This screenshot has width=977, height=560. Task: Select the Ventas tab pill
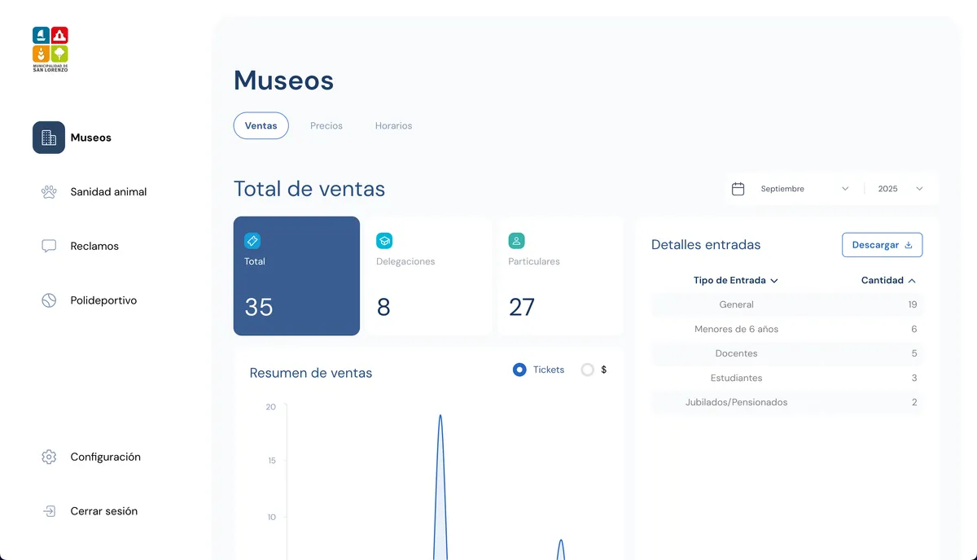pyautogui.click(x=261, y=126)
